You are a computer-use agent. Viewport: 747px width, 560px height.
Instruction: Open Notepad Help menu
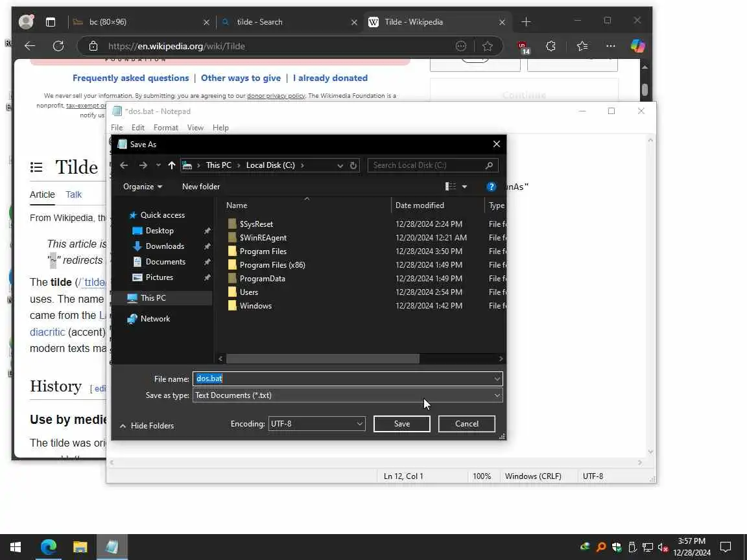pos(220,128)
